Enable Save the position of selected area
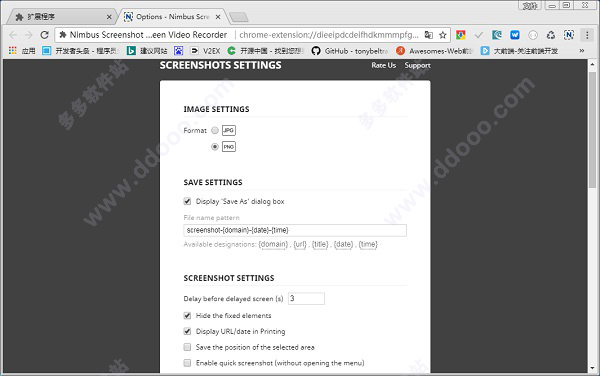Screen dimensions: 600x376 point(187,347)
